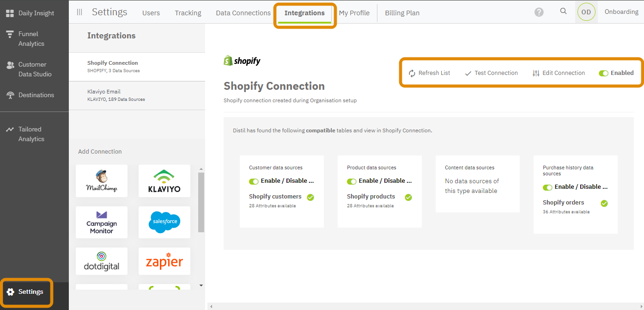The width and height of the screenshot is (644, 310).
Task: Click the help question mark icon
Action: [539, 12]
